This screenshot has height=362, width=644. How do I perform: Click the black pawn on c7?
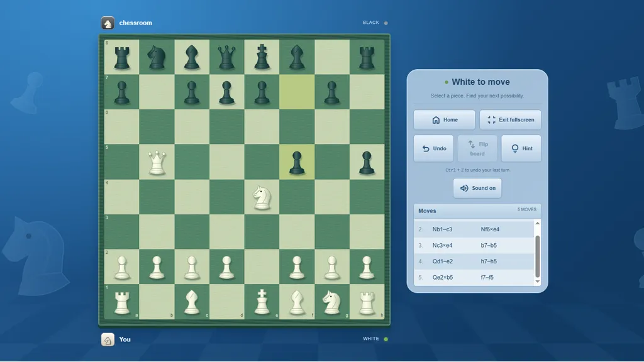(x=192, y=92)
